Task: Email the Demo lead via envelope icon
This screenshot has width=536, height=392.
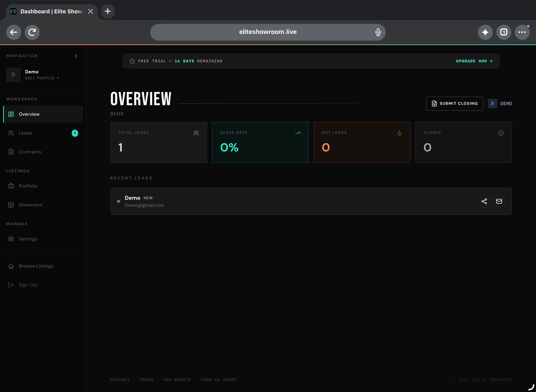Action: pyautogui.click(x=499, y=201)
